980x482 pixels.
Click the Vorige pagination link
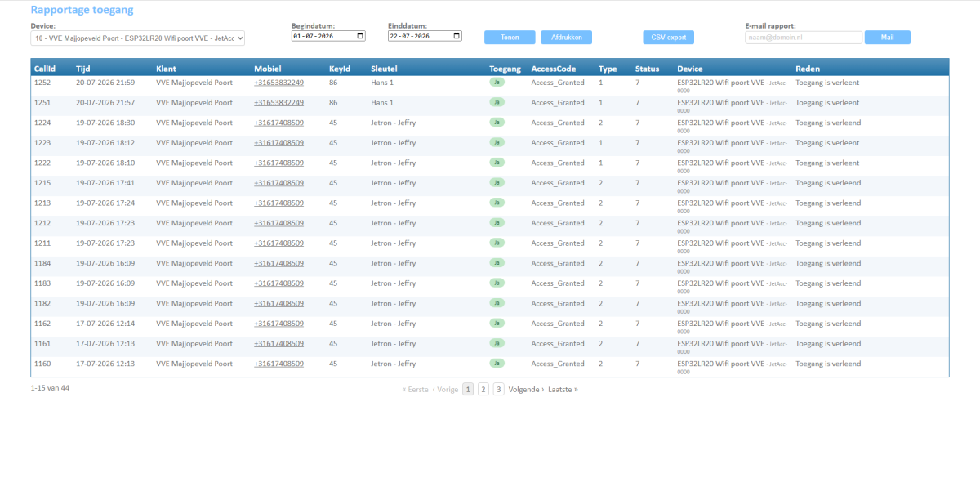pos(445,390)
